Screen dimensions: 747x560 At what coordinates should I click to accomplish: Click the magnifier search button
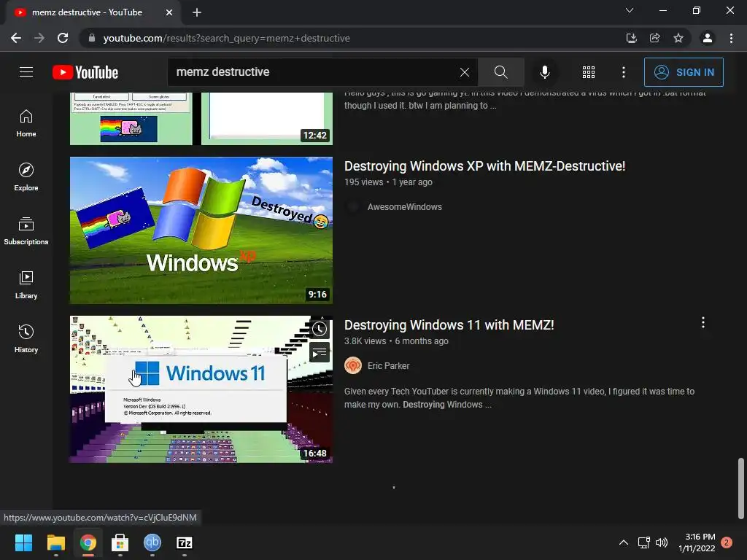(500, 72)
